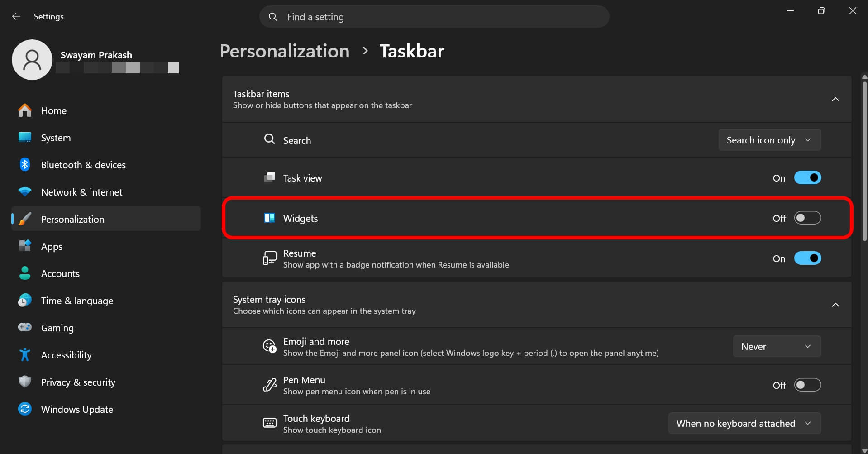Click the Widgets icon
Viewport: 868px width, 454px height.
(270, 218)
